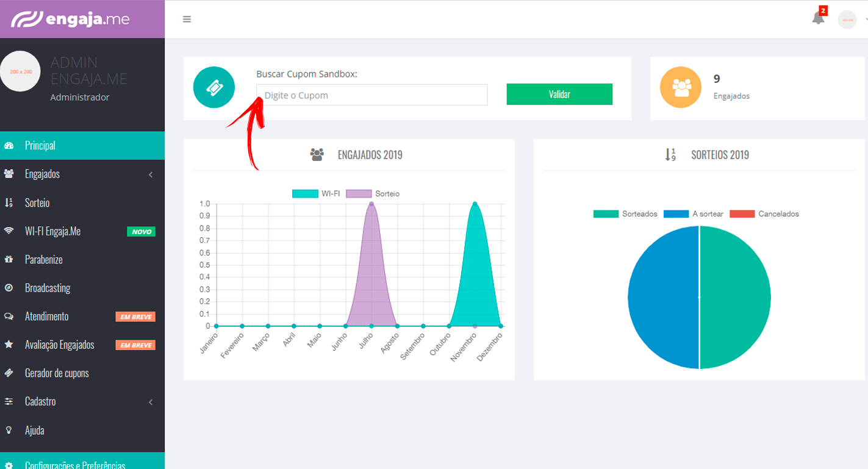Screen dimensions: 868x469
Task: Click the red notification count badge
Action: click(823, 10)
